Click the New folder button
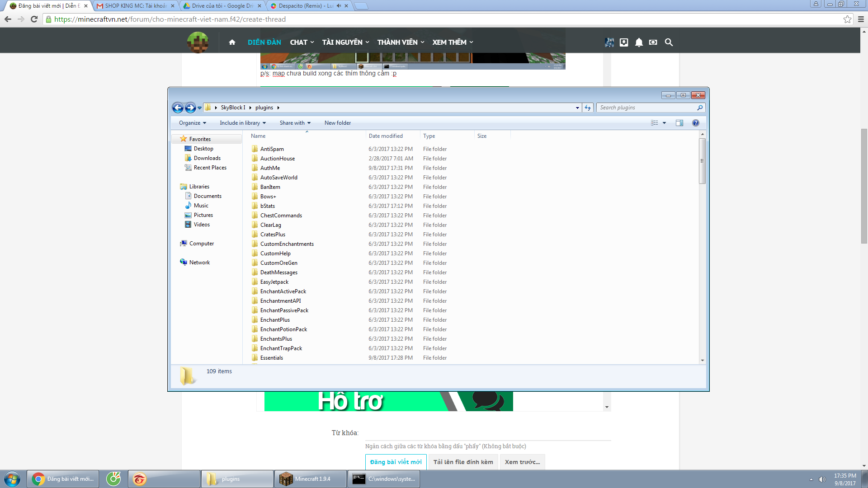Screen dimensions: 868x488 click(x=337, y=123)
